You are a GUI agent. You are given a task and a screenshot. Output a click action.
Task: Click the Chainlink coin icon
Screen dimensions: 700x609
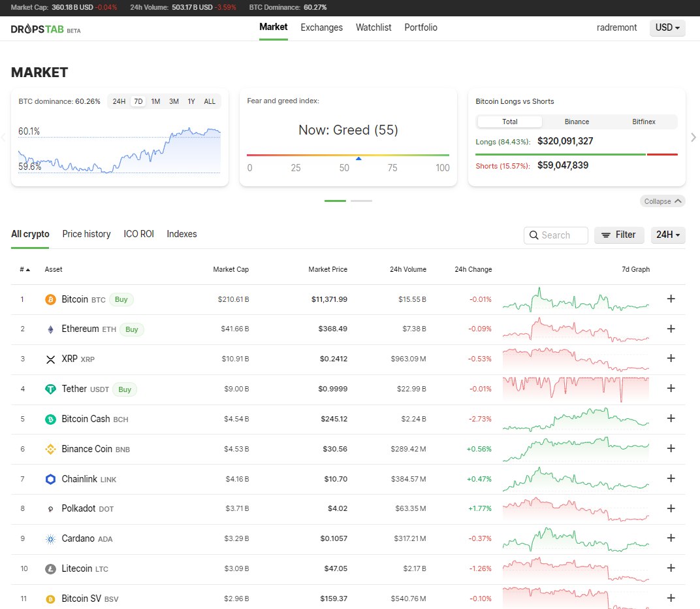50,479
